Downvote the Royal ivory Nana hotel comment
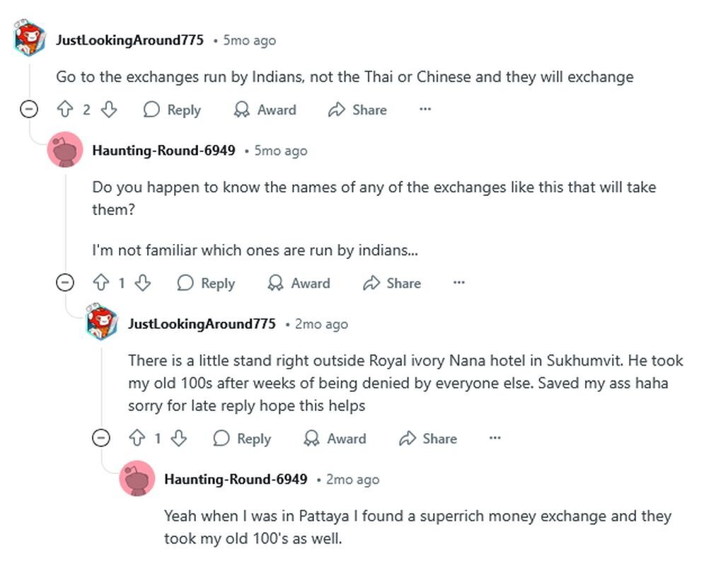The height and width of the screenshot is (566, 728). (179, 439)
